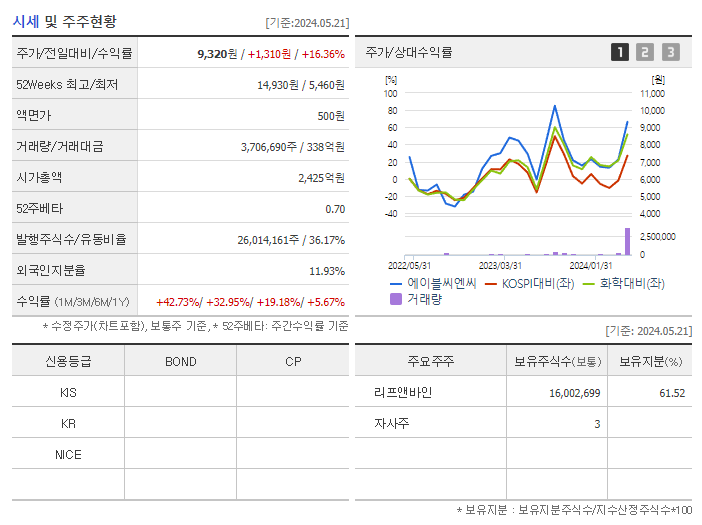Viewport: 702px width, 525px height.
Task: Click the 신용등급 column header
Action: [68, 361]
